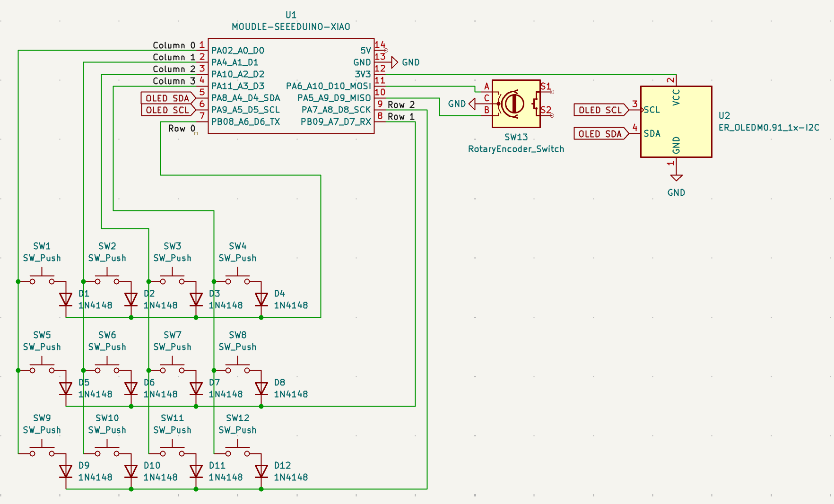834x504 pixels.
Task: Select diode D8 symbol
Action: [x=261, y=388]
